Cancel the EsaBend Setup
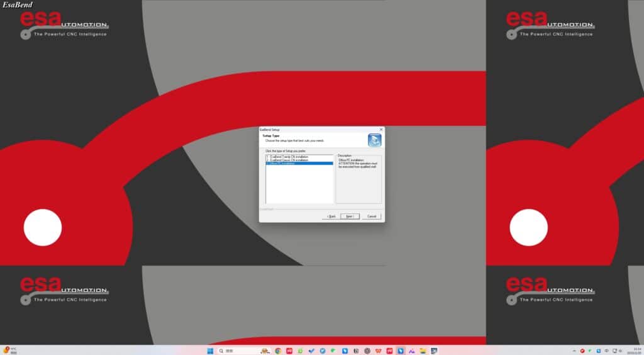The height and width of the screenshot is (355, 644). point(372,216)
